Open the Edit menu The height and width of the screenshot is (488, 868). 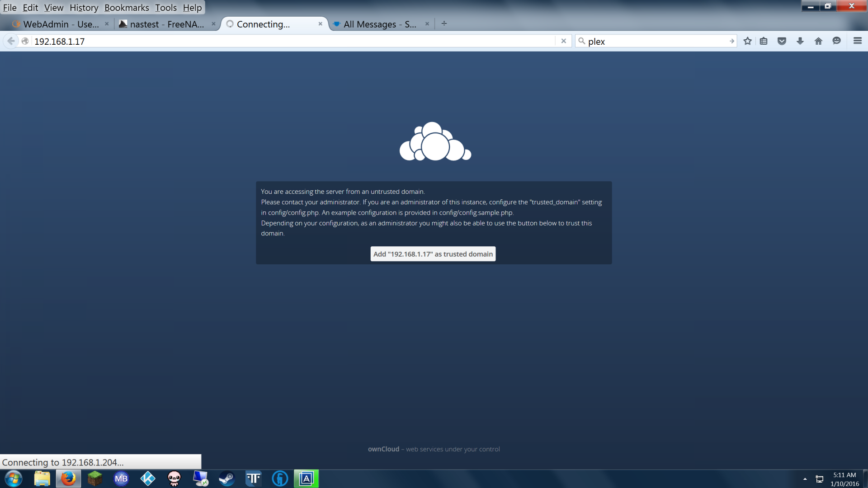(30, 8)
